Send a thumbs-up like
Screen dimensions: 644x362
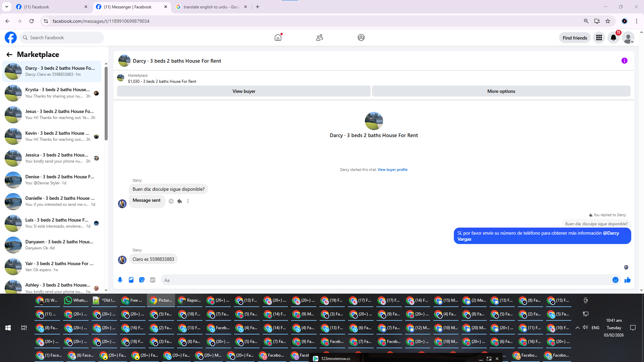click(627, 280)
